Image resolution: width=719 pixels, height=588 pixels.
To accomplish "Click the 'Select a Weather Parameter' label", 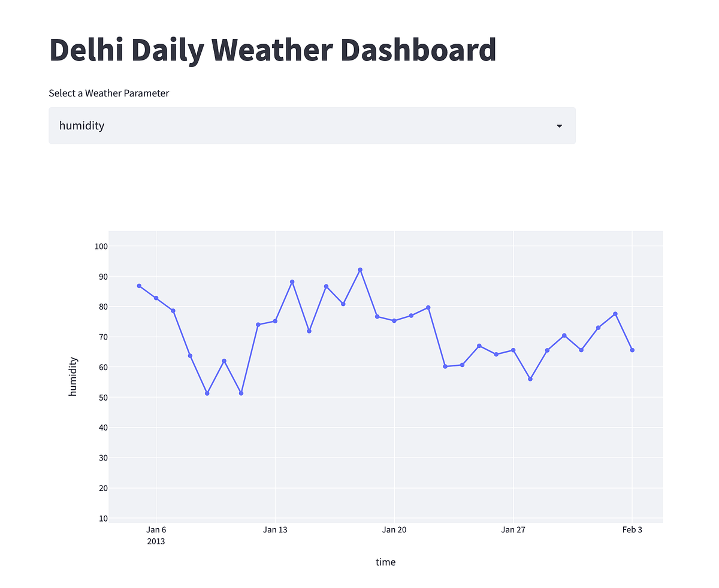I will pos(108,93).
